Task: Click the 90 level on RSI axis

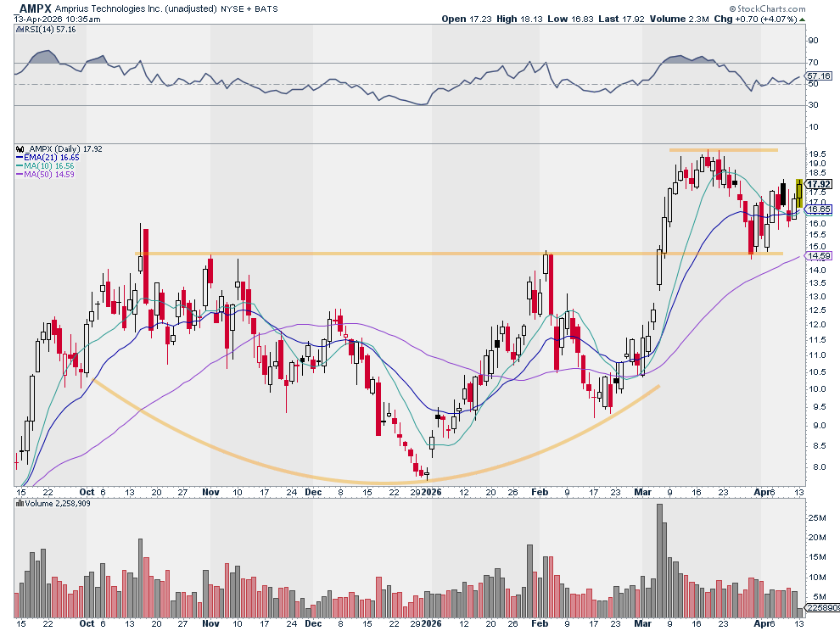Action: pyautogui.click(x=813, y=41)
